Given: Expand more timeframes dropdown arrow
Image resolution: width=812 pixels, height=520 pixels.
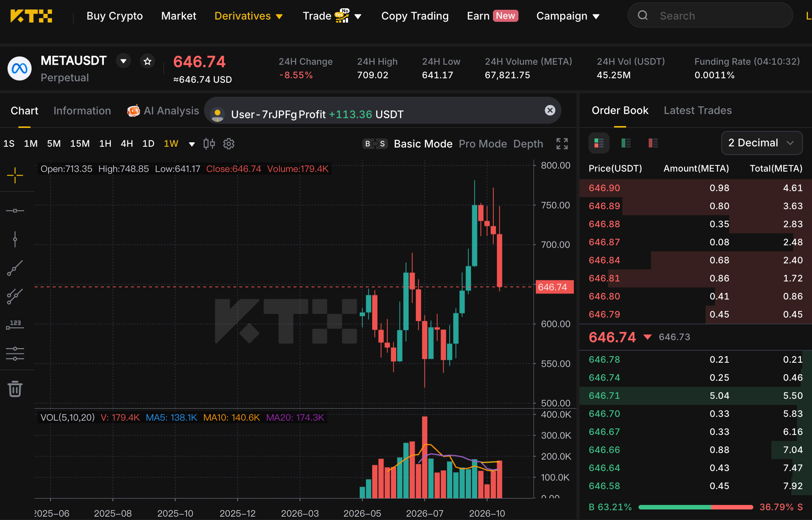Looking at the screenshot, I should tap(192, 144).
